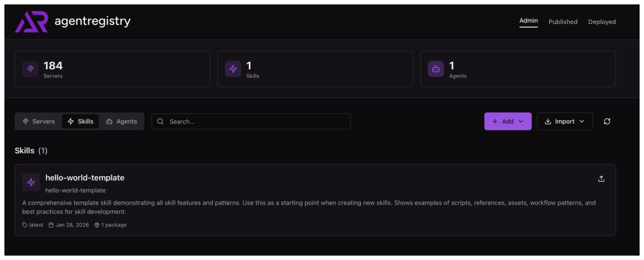Click the latest tag icon on skill card
The image size is (644, 260).
click(x=25, y=225)
